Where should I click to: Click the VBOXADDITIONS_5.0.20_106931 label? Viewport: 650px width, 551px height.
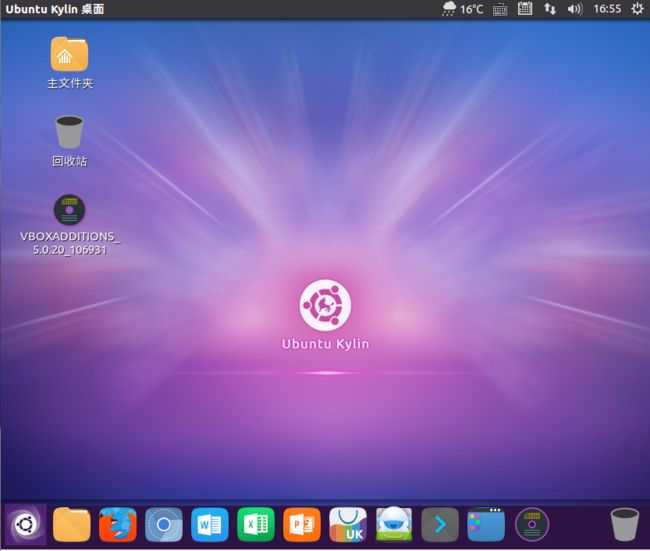pos(70,243)
